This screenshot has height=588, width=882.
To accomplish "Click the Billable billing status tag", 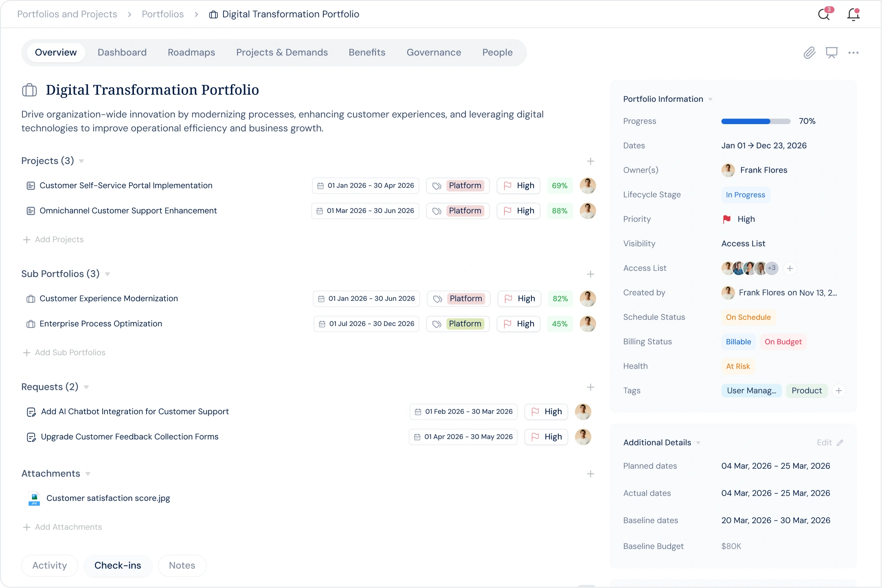I will (x=738, y=342).
